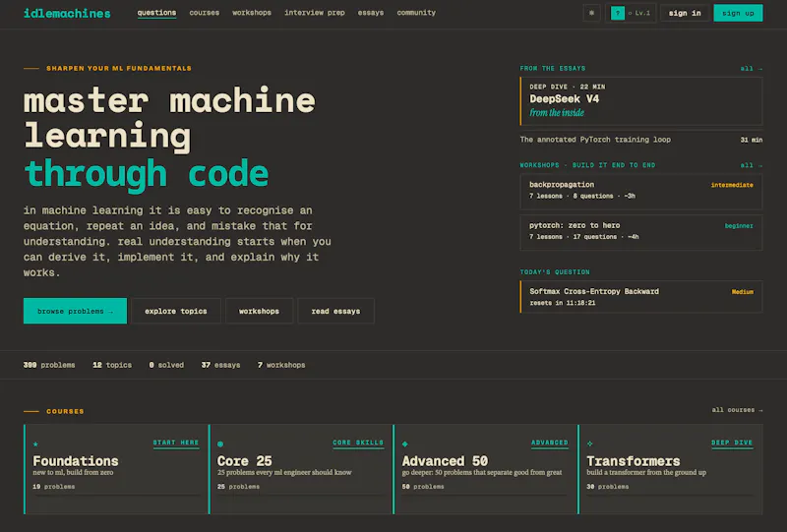Click the 37 essays stat
This screenshot has height=532, width=787.
pyautogui.click(x=220, y=365)
